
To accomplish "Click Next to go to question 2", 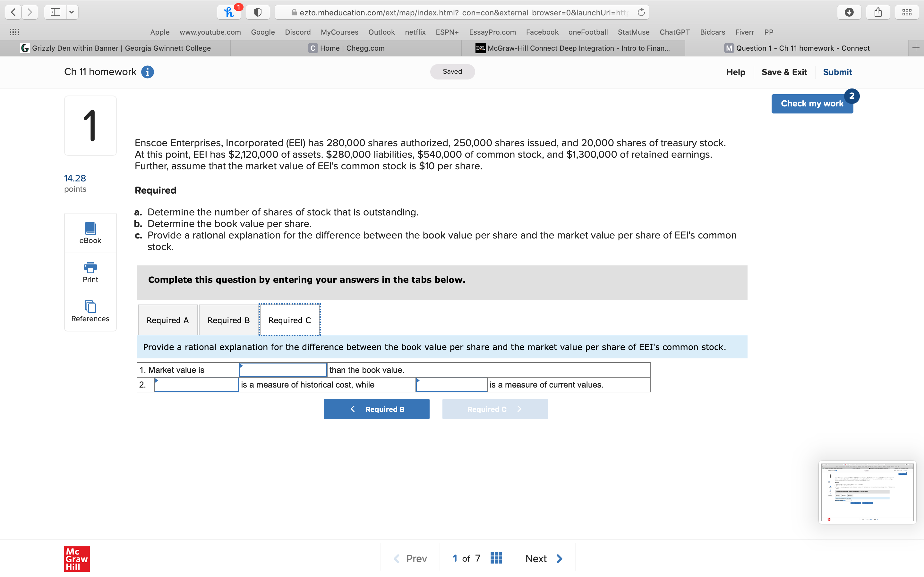I will click(543, 558).
